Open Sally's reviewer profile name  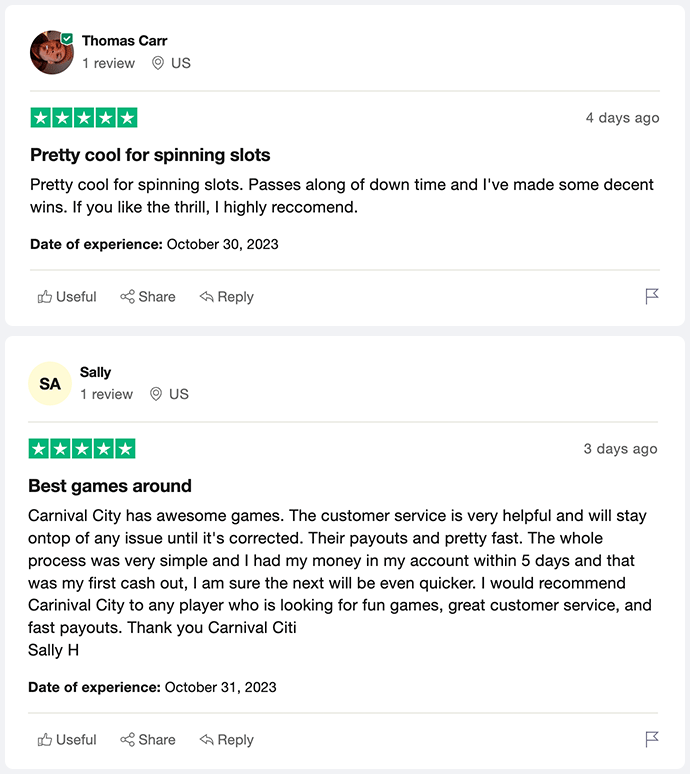click(96, 372)
